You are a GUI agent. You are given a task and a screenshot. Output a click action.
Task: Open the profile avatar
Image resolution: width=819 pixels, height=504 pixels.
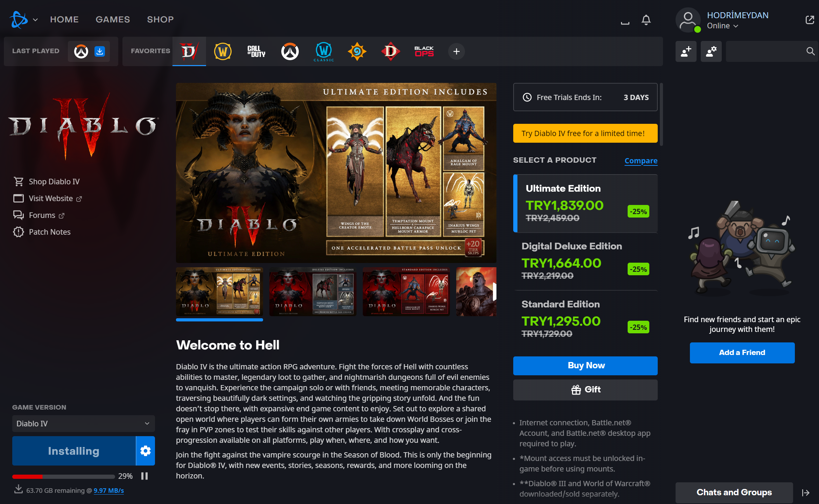[x=687, y=20]
